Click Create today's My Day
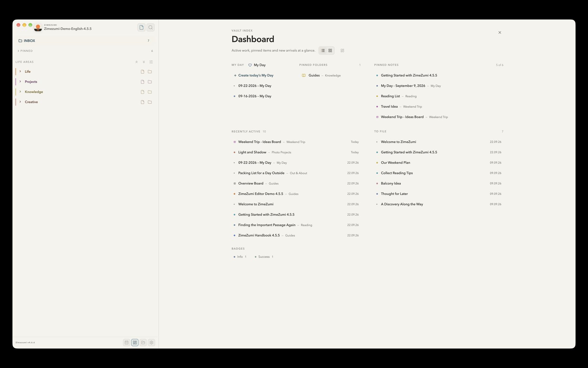The height and width of the screenshot is (368, 588). tap(253, 76)
